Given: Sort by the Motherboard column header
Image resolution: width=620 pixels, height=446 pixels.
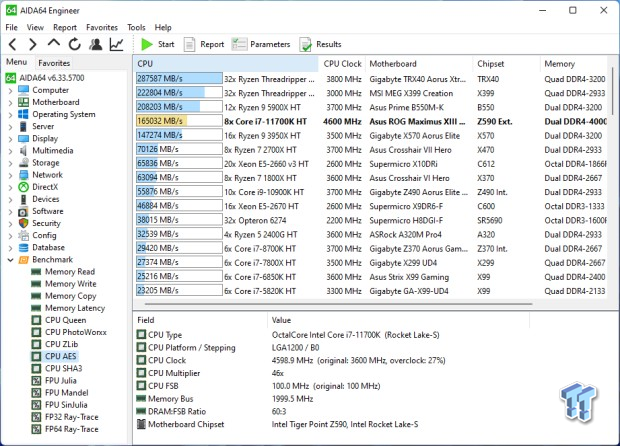Looking at the screenshot, I should [x=419, y=64].
